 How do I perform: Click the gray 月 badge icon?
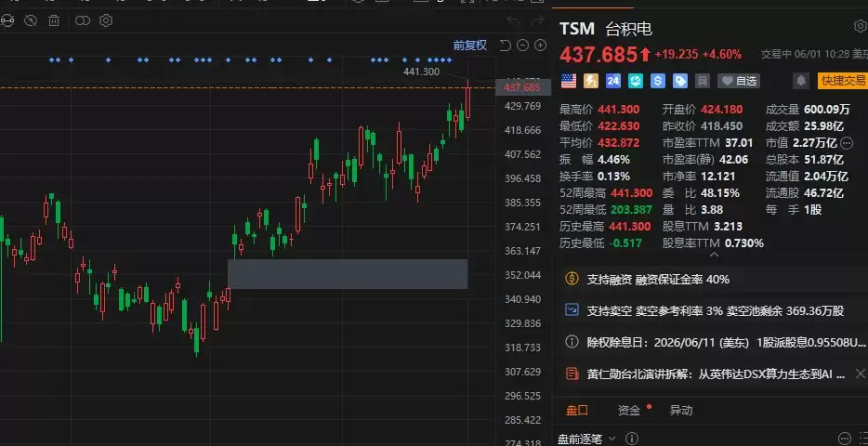coord(702,81)
